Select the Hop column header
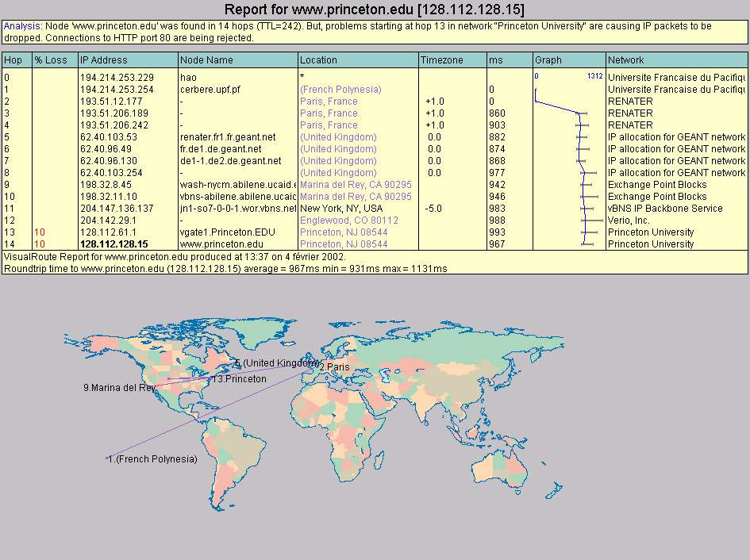The image size is (750, 560). click(x=13, y=60)
